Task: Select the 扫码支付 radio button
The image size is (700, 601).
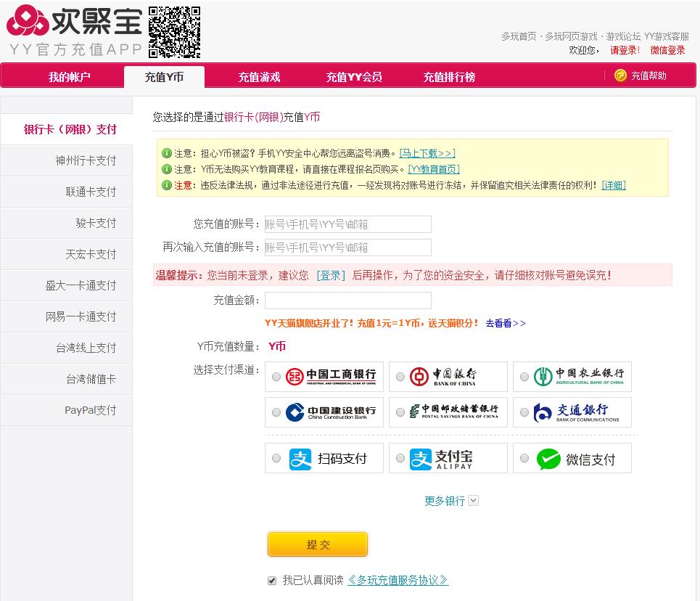Action: pos(276,458)
